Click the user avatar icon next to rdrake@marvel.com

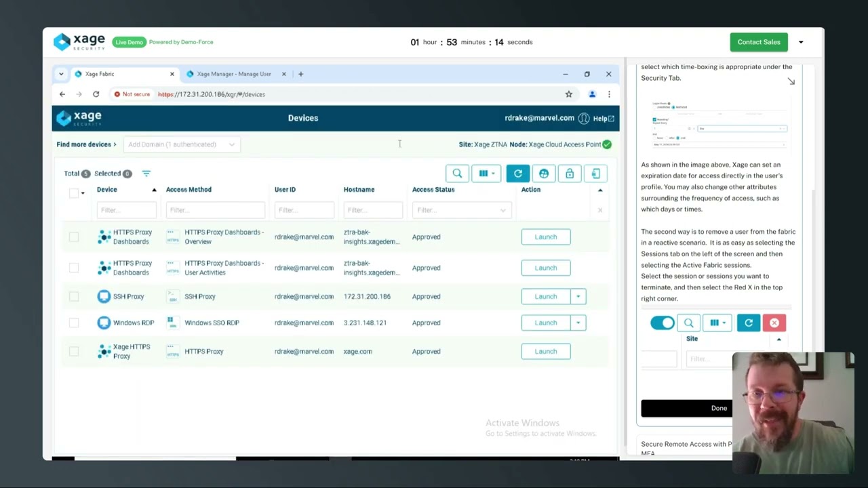click(584, 118)
